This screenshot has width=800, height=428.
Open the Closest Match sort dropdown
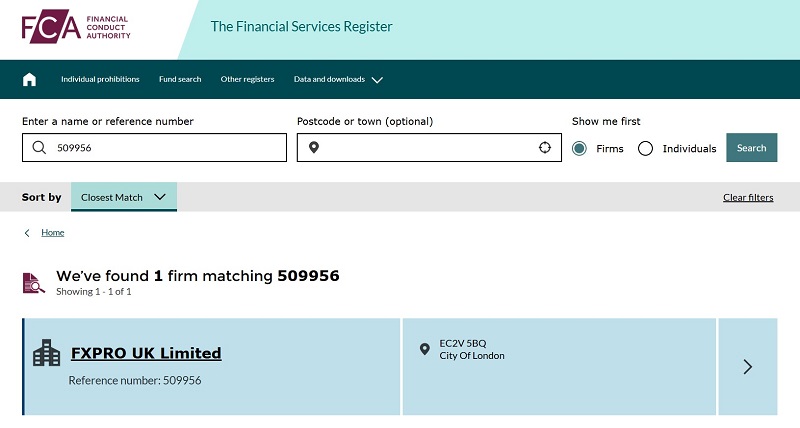[x=124, y=197]
